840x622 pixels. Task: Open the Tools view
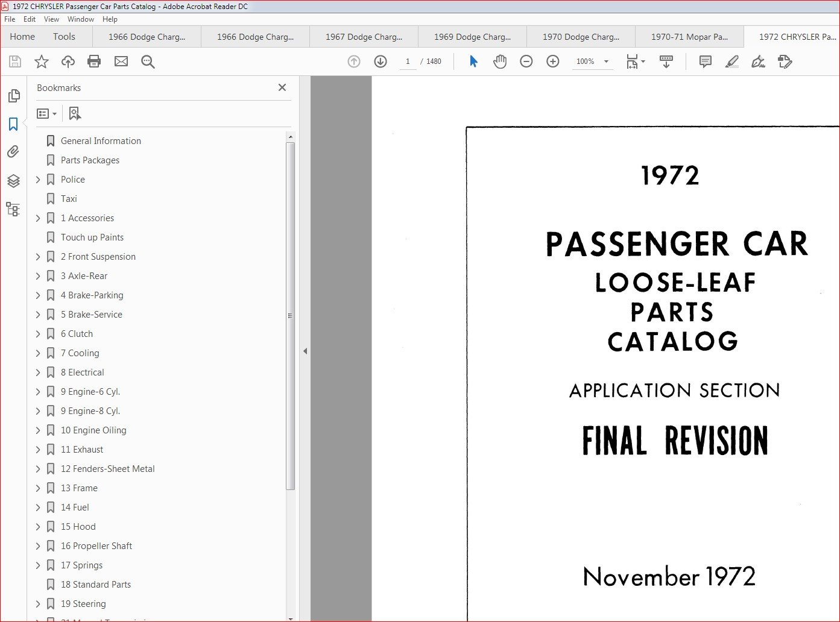coord(64,37)
